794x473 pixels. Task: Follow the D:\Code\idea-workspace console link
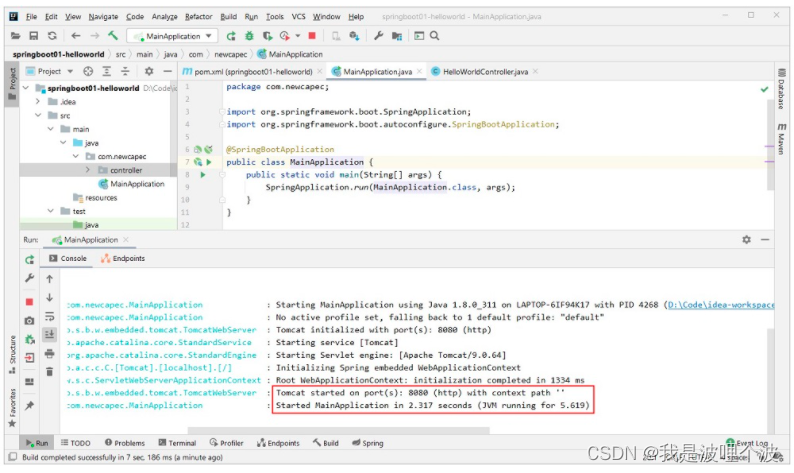pyautogui.click(x=721, y=305)
